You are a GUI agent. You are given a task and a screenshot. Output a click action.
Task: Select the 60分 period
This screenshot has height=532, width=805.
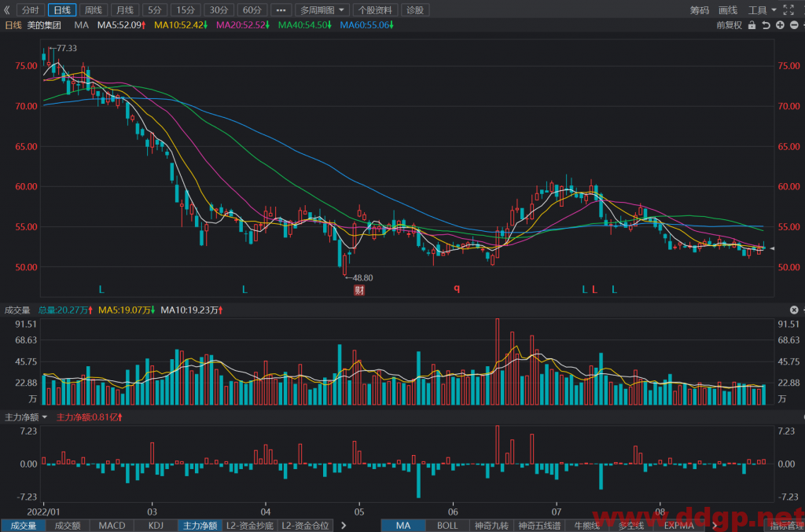252,9
